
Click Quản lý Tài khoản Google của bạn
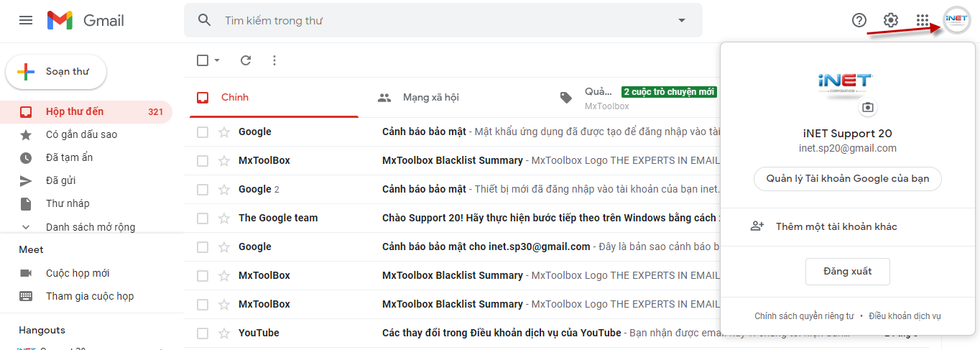click(x=848, y=179)
